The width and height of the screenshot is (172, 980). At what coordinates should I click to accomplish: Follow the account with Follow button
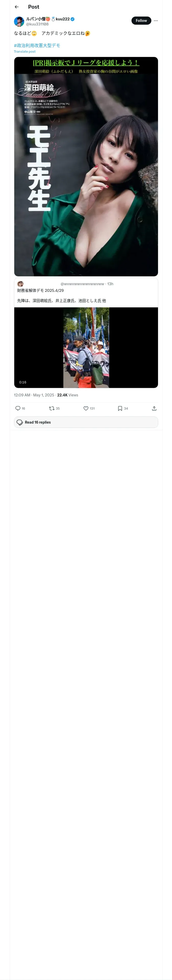pyautogui.click(x=141, y=21)
